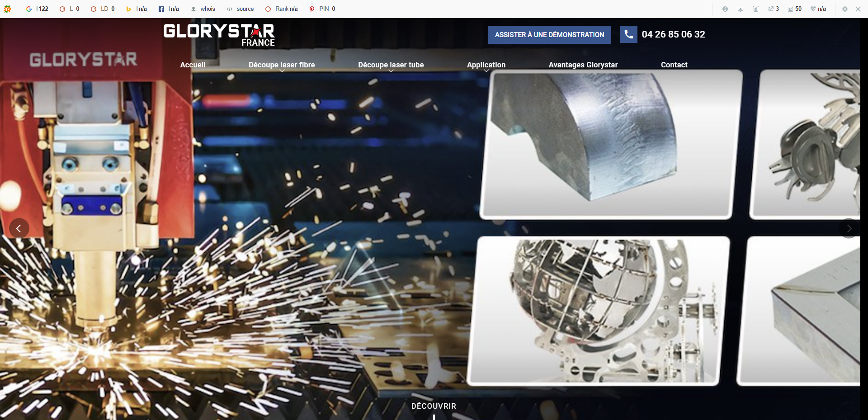Open the page info icon

[x=725, y=9]
